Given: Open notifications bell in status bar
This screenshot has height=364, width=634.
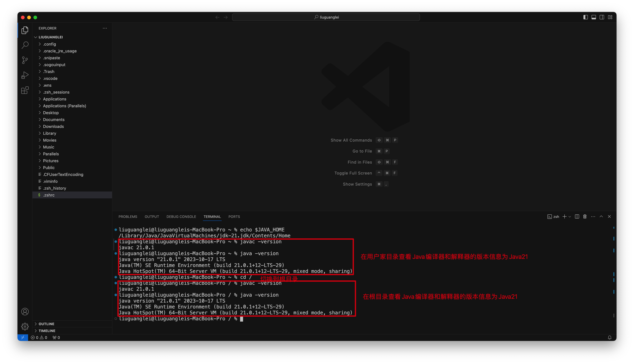Looking at the screenshot, I should [x=610, y=337].
